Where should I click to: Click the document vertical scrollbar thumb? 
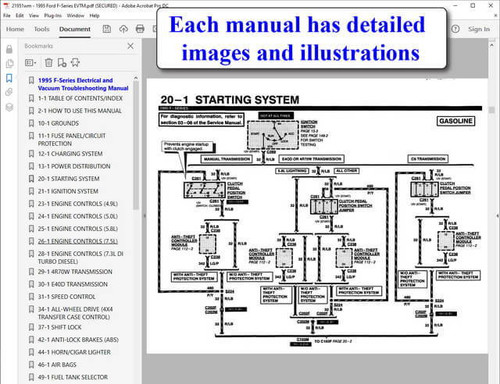coord(491,110)
